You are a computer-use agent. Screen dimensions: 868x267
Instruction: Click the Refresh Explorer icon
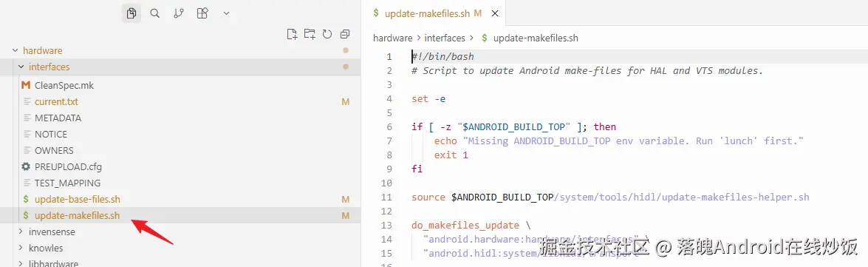[327, 34]
